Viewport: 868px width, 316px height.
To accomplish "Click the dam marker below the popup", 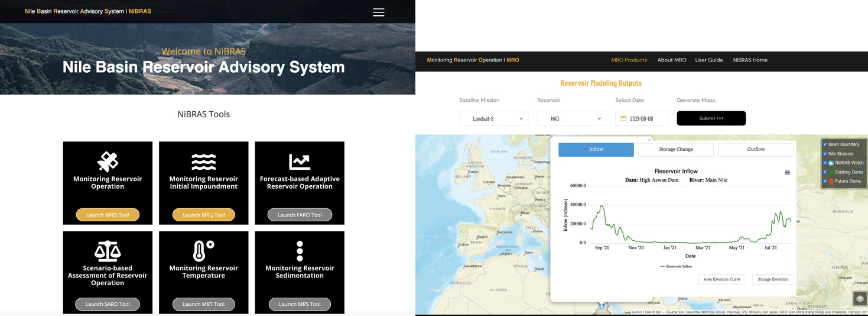I will click(602, 306).
